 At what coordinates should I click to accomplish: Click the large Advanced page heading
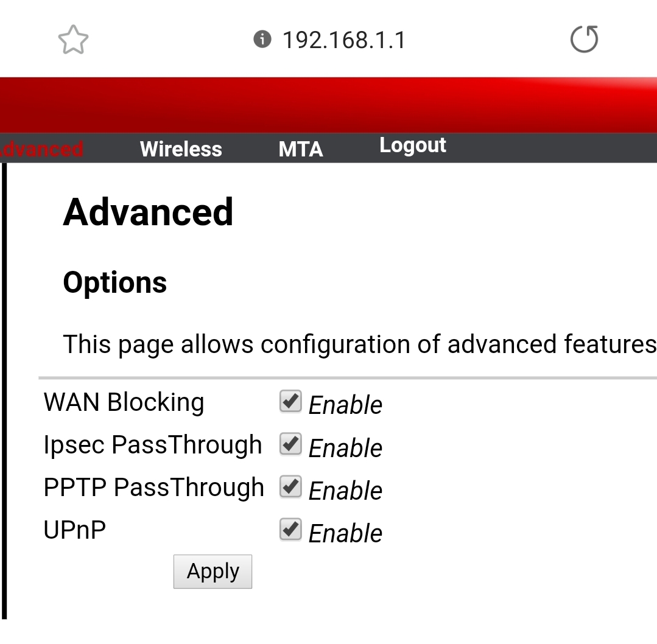148,212
